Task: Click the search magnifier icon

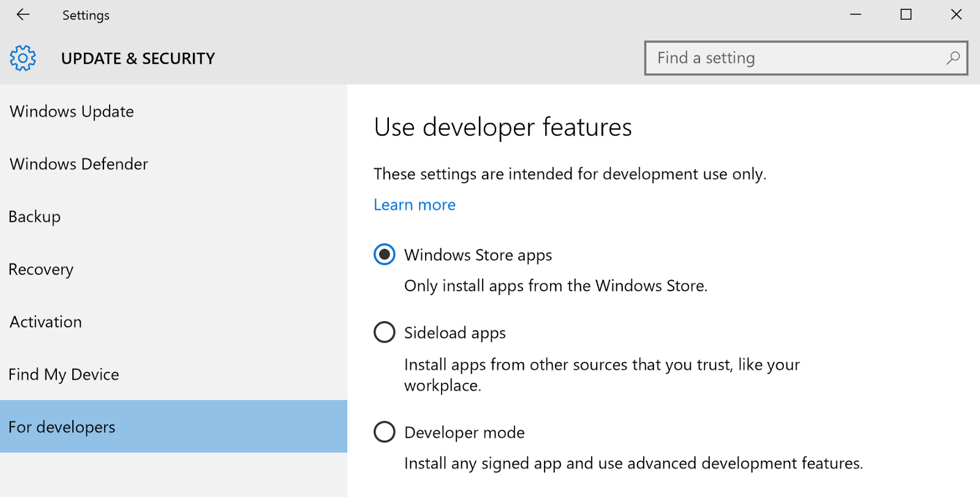Action: (x=953, y=58)
